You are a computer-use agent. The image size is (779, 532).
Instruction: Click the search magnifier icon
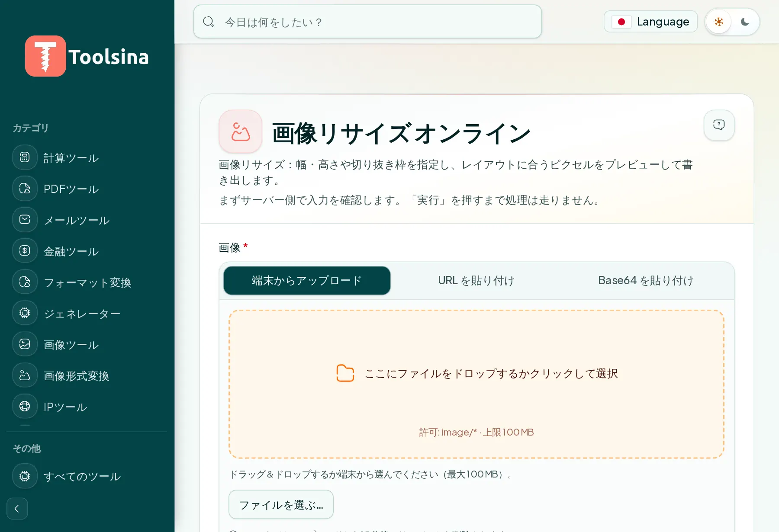209,22
